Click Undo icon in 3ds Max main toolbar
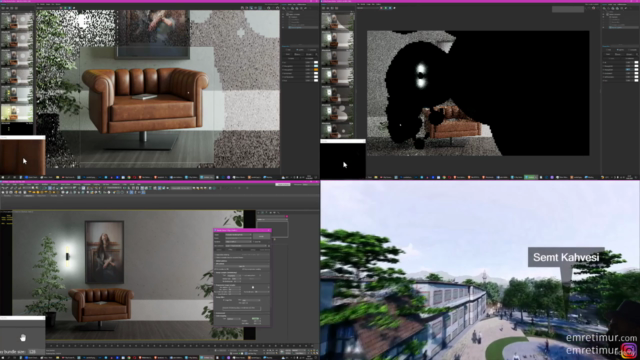 pos(3,188)
